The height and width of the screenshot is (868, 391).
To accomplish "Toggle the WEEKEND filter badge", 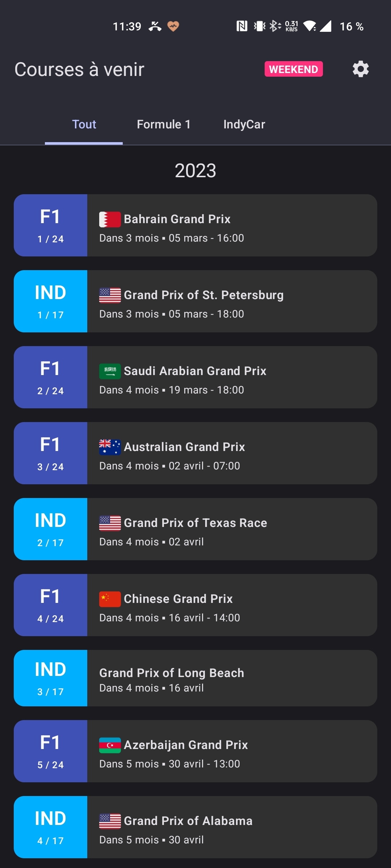I will [294, 69].
